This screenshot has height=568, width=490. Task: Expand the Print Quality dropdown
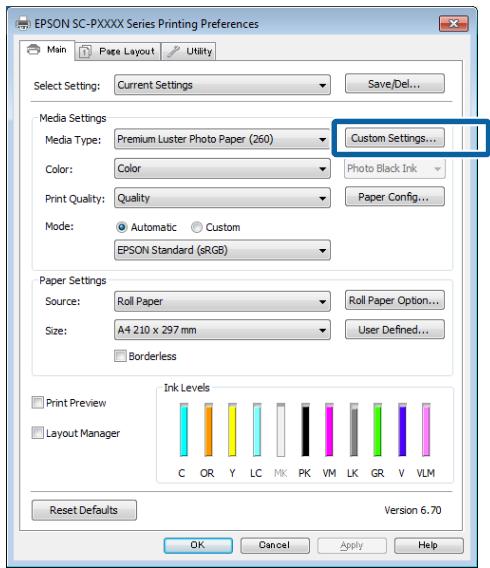[x=222, y=198]
